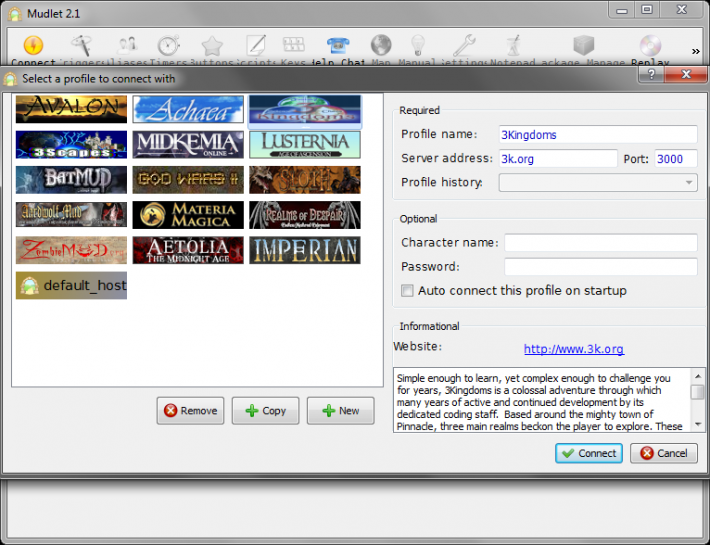Click the Cancel button

click(663, 453)
